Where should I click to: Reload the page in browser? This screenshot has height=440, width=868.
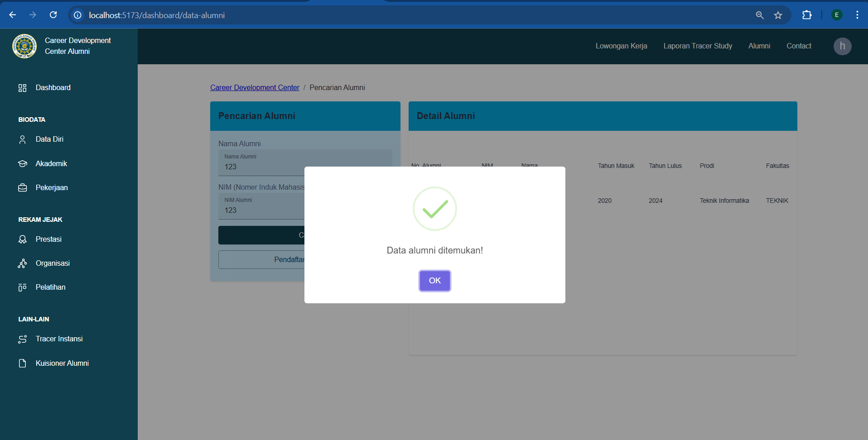click(53, 15)
